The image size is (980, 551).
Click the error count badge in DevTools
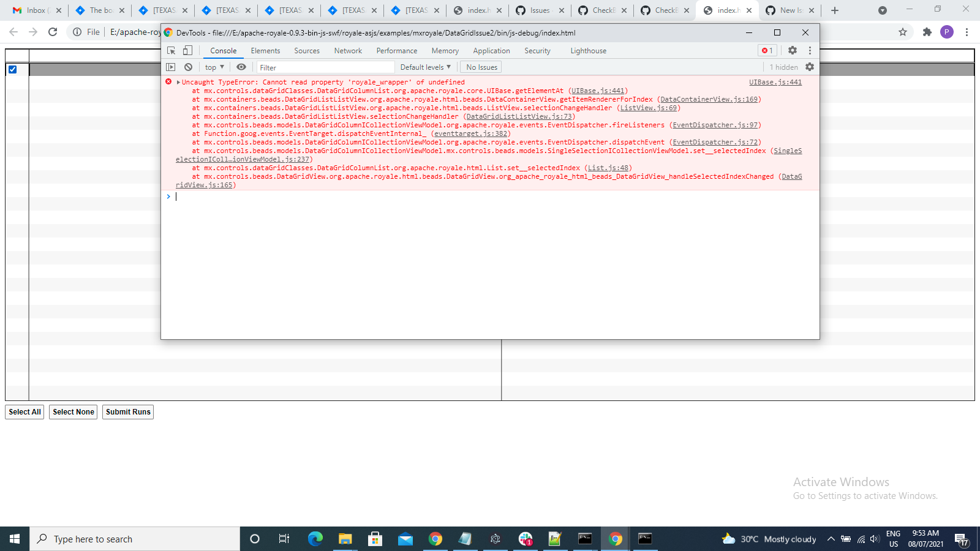click(767, 50)
